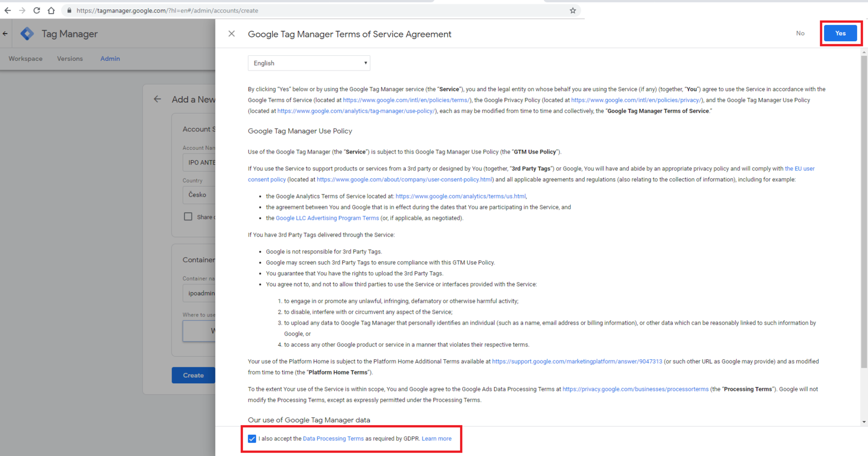Open the marketingplatform answer 9047313 link
The image size is (868, 456).
pyautogui.click(x=577, y=362)
